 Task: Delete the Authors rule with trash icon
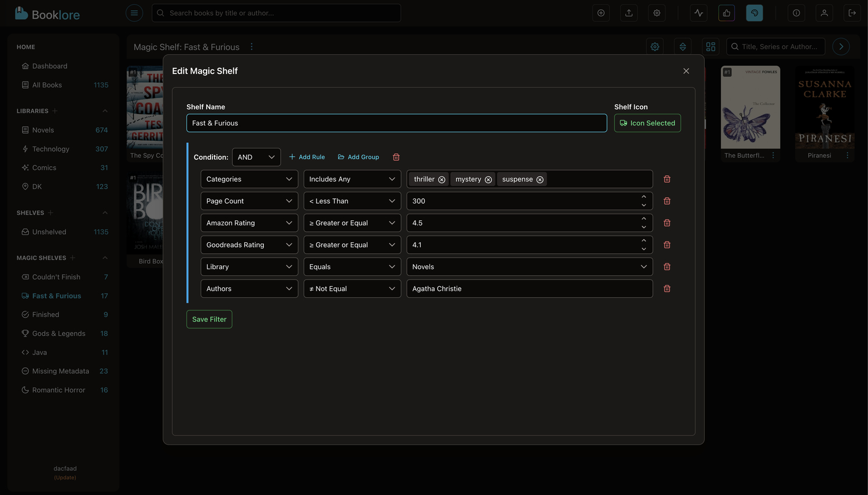point(667,289)
